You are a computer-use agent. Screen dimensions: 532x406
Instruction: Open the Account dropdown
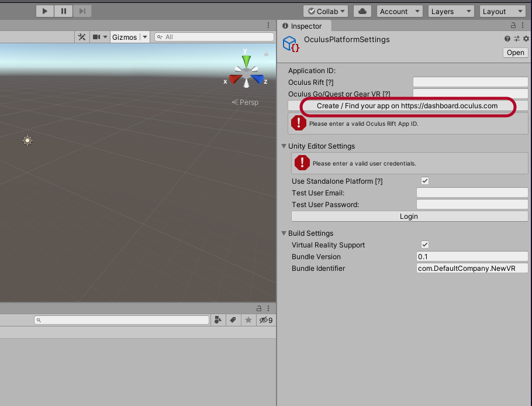(x=399, y=11)
